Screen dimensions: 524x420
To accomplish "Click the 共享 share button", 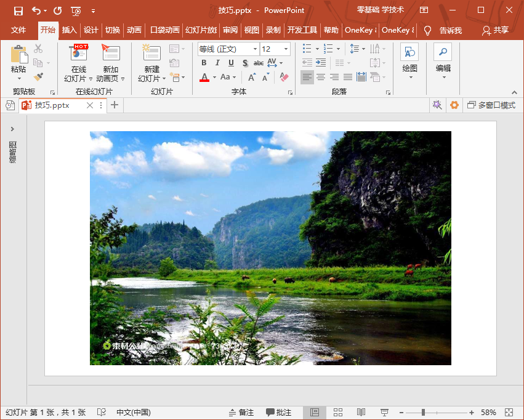I will 495,30.
